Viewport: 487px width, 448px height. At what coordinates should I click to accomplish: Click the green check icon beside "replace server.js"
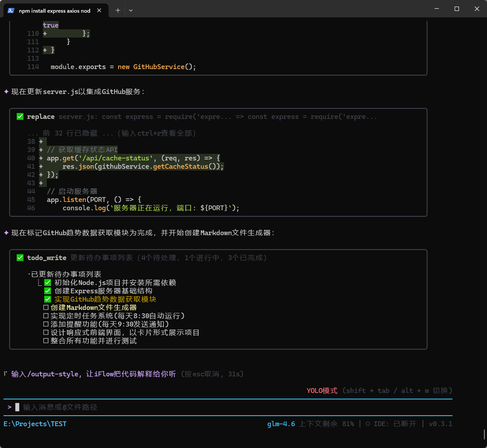coord(20,116)
